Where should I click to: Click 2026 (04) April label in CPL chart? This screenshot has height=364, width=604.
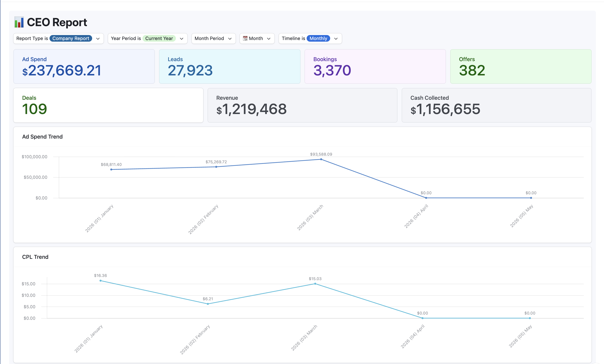(x=412, y=336)
